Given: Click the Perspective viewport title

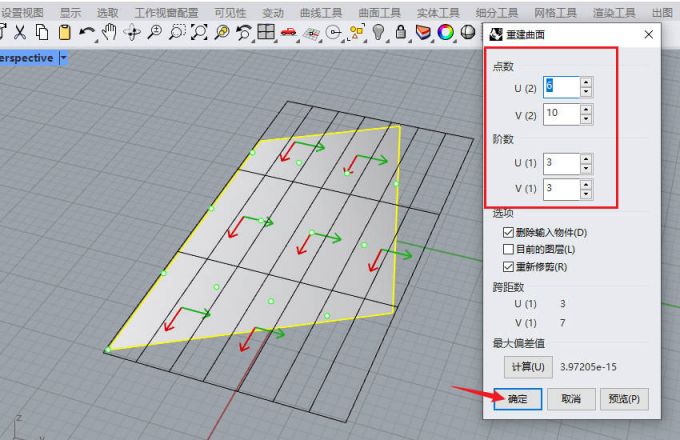Looking at the screenshot, I should point(27,58).
